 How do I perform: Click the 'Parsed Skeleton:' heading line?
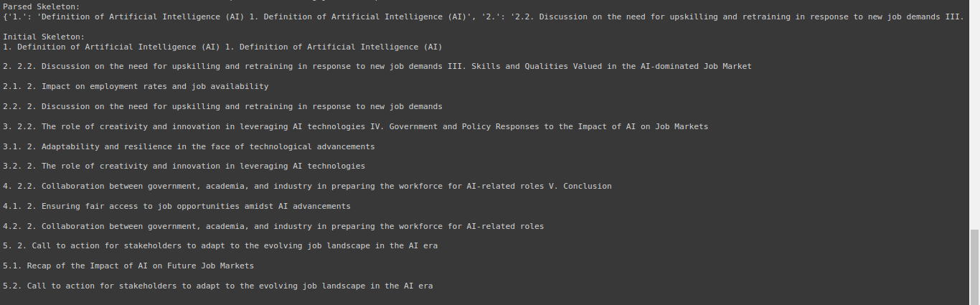[42, 6]
